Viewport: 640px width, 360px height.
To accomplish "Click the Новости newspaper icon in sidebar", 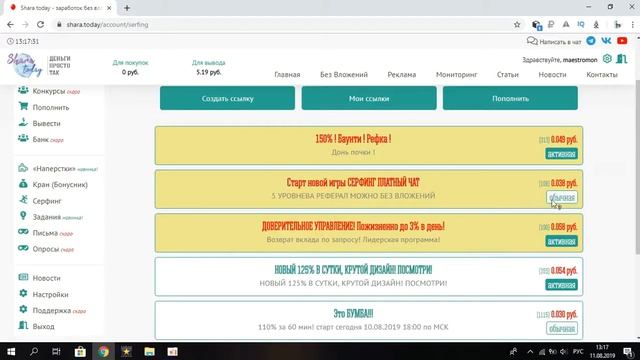I will 23,277.
